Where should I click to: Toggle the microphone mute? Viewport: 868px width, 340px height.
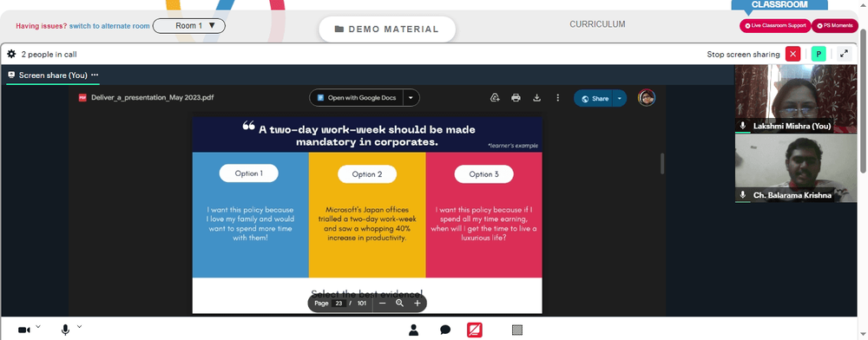65,330
